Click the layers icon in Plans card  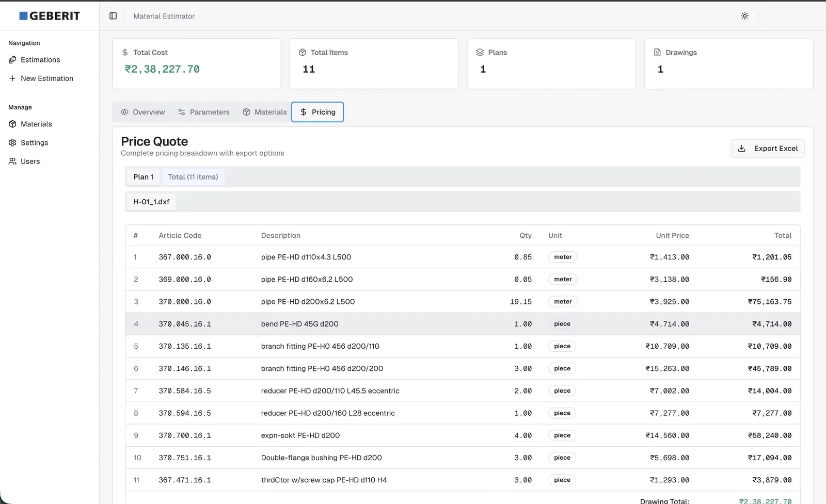(480, 53)
